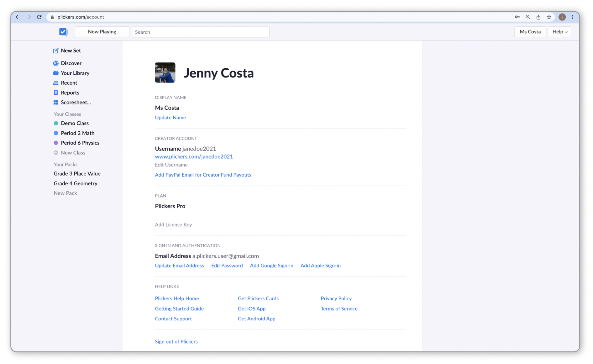Open the Privacy Policy link

click(x=336, y=298)
